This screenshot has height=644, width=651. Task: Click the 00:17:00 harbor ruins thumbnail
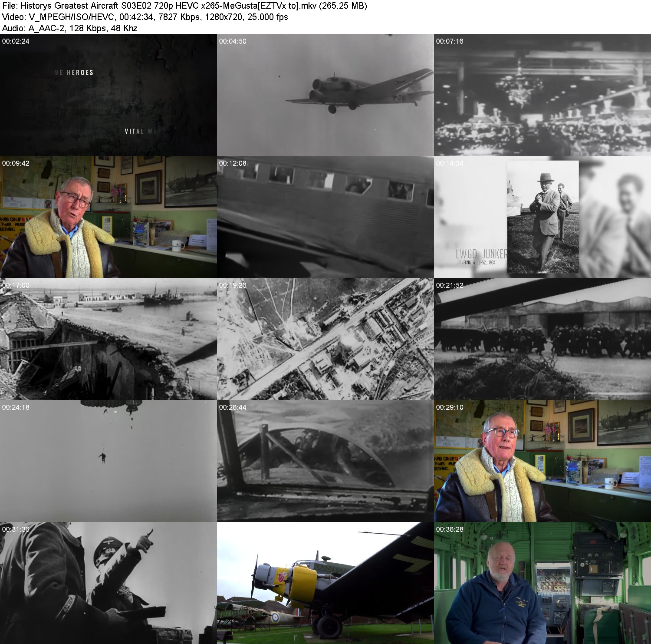pyautogui.click(x=108, y=339)
